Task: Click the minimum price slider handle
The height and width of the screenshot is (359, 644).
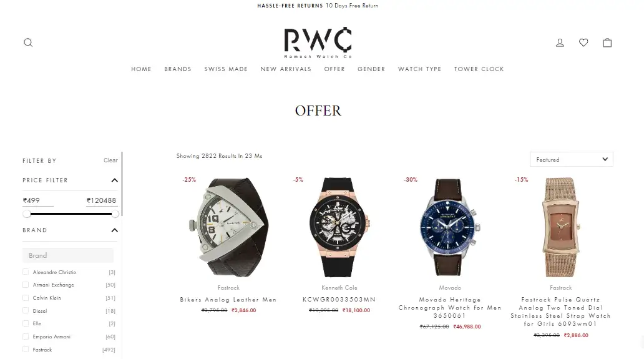Action: [27, 214]
